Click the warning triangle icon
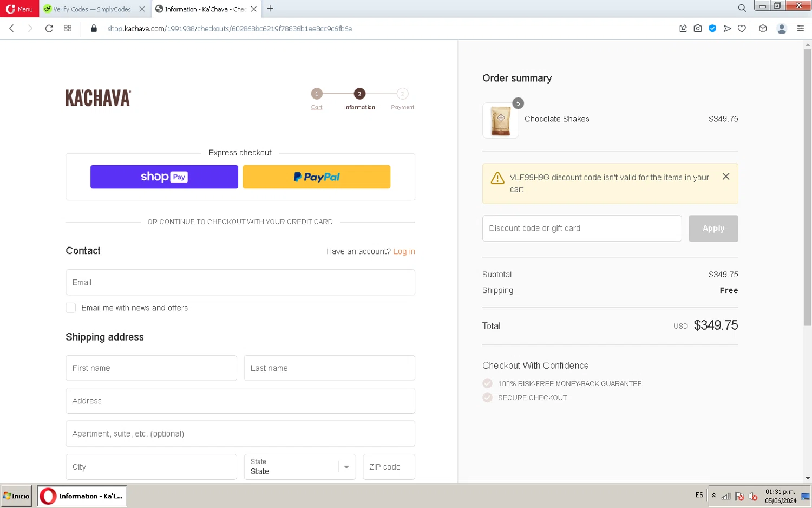 point(497,178)
